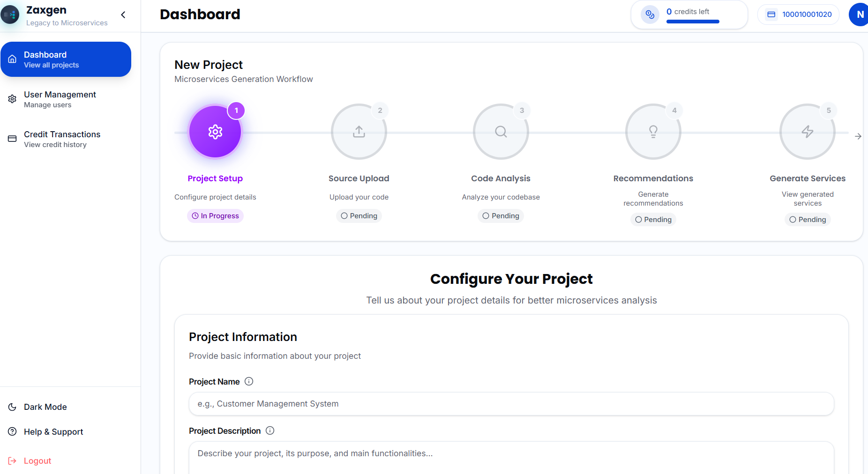Select the Source Upload step icon
The image size is (868, 474).
click(x=359, y=132)
